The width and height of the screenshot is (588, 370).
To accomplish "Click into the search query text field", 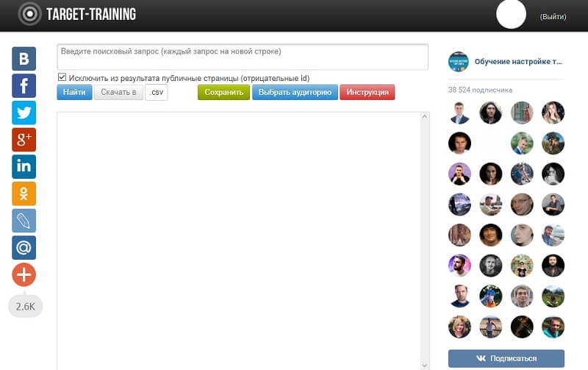I will pos(243,57).
